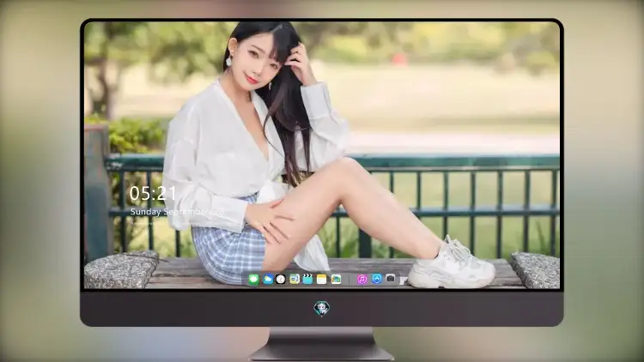Open the Weather app in the dock
The image size is (644, 362).
(268, 280)
